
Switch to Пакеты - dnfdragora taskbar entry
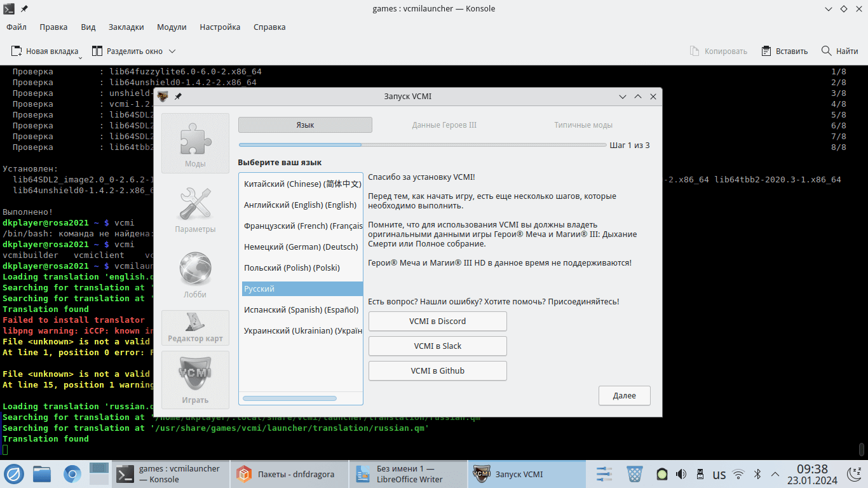[x=289, y=474]
